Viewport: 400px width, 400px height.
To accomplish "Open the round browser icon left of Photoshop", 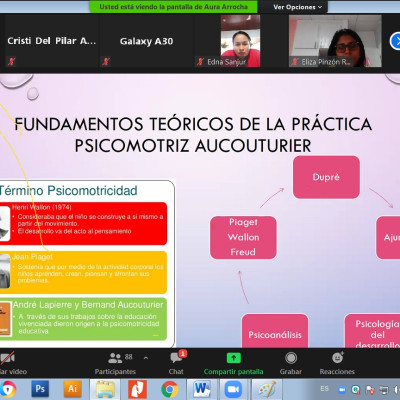I will [x=8, y=389].
